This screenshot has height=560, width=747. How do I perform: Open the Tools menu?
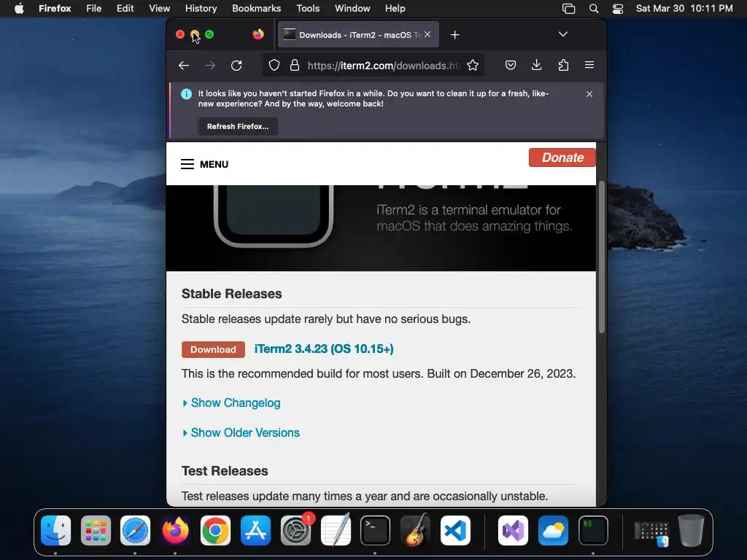point(308,8)
